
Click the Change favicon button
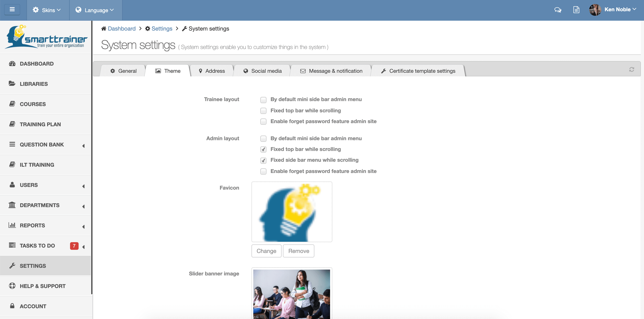coord(266,251)
